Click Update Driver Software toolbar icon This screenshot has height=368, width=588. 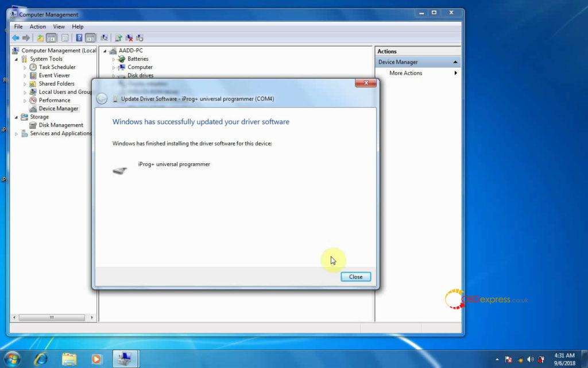coord(118,38)
